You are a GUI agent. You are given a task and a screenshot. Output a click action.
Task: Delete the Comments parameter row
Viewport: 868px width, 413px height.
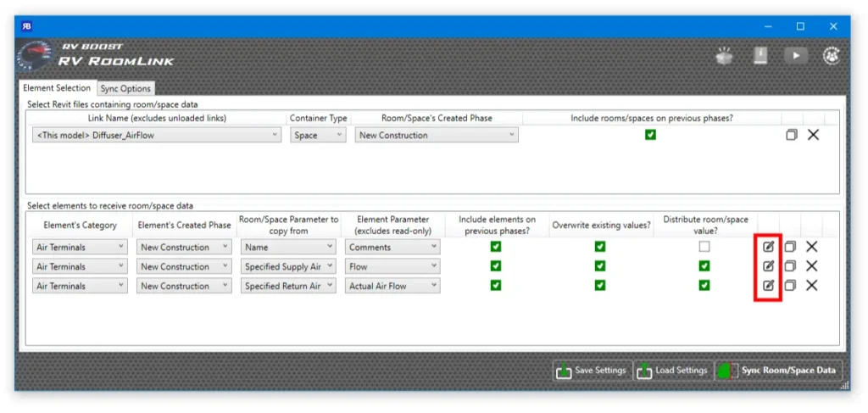pyautogui.click(x=811, y=247)
